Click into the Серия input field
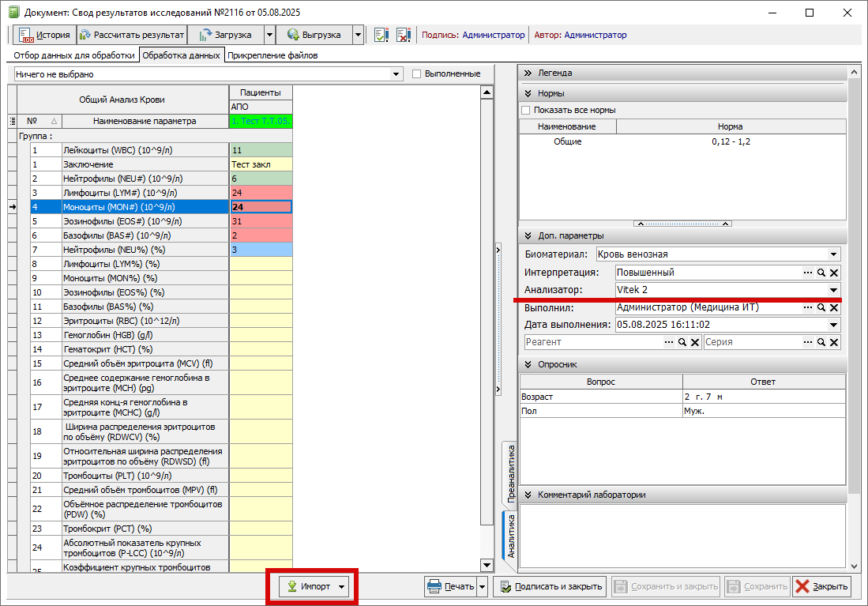The height and width of the screenshot is (606, 868). pyautogui.click(x=753, y=342)
